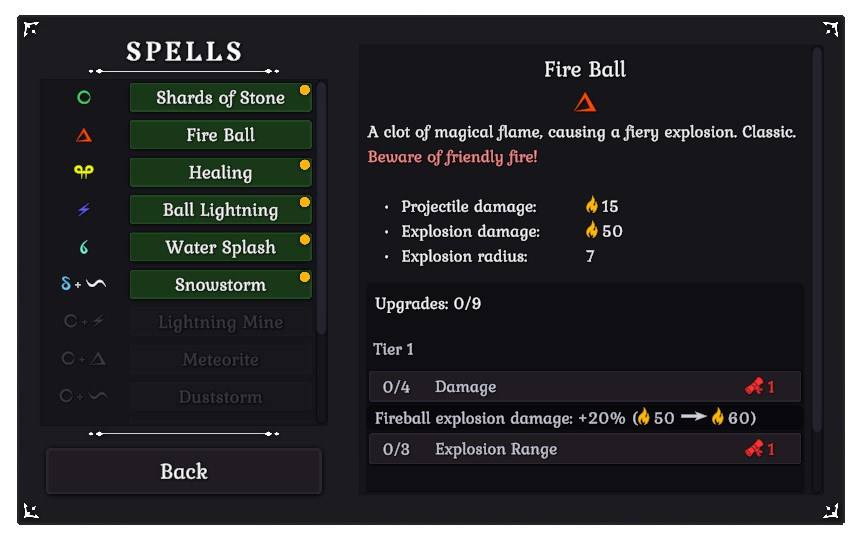This screenshot has height=542, width=859.
Task: Purchase the Damage upgrade
Action: [x=584, y=387]
